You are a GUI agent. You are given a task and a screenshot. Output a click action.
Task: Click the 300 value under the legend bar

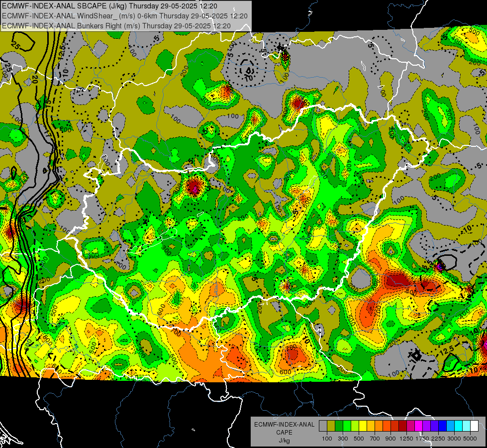coord(343,439)
